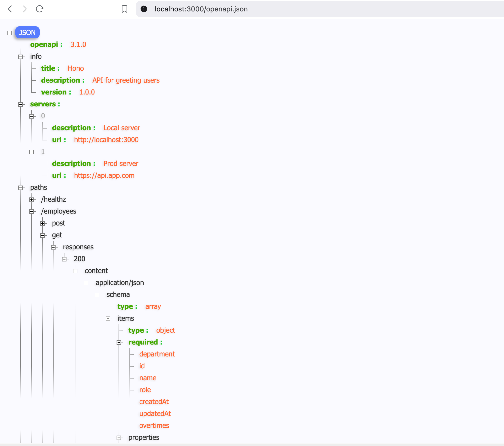The image size is (504, 446).
Task: Collapse the paths node
Action: tap(21, 188)
